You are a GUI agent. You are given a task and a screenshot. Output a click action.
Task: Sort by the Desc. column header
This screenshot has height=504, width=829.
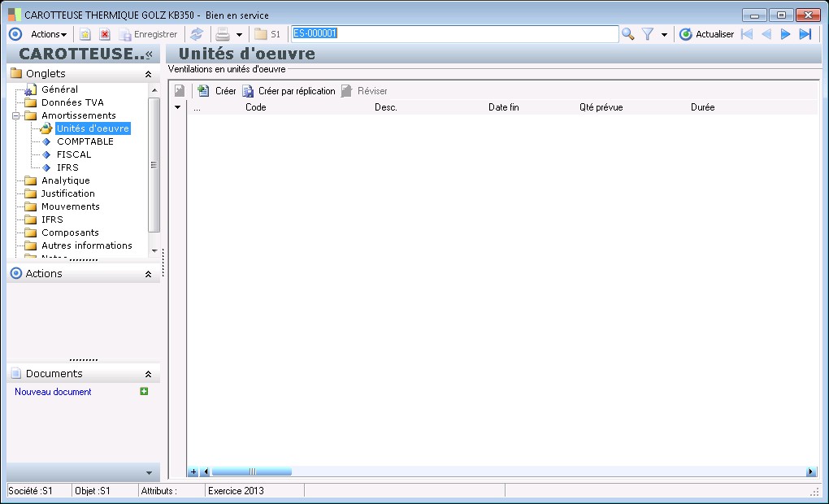tap(385, 107)
